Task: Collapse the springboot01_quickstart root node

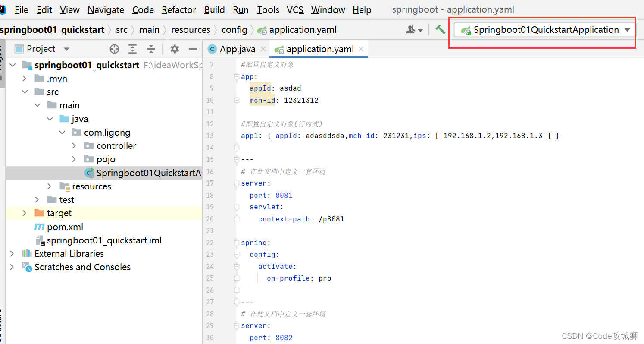Action: coord(13,65)
